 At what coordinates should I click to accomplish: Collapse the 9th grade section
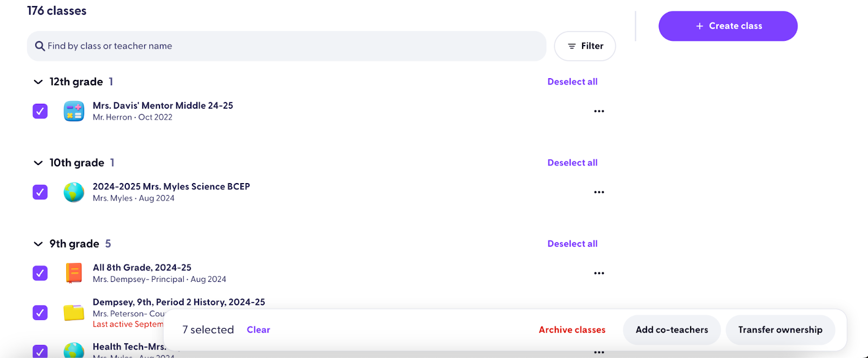(38, 244)
